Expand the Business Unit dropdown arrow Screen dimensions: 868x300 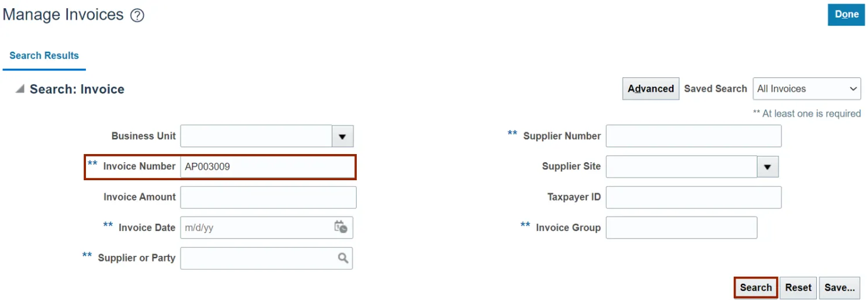point(342,136)
